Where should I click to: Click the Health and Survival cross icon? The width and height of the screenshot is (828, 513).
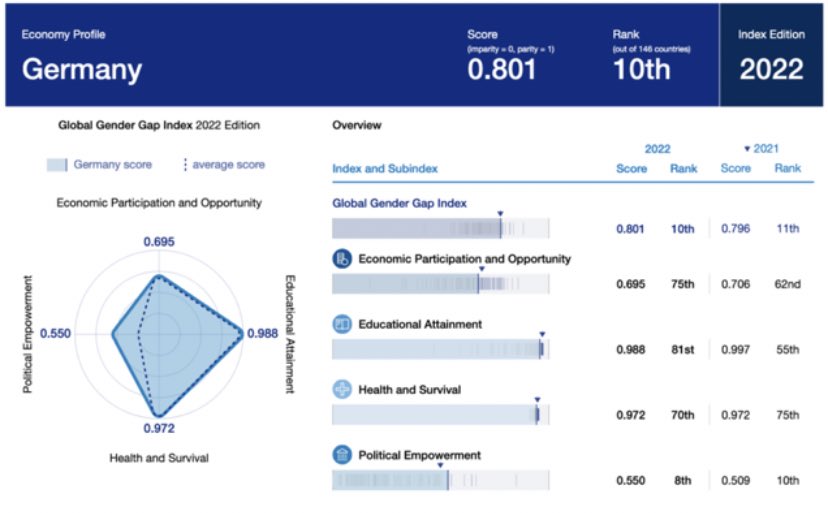[x=342, y=389]
